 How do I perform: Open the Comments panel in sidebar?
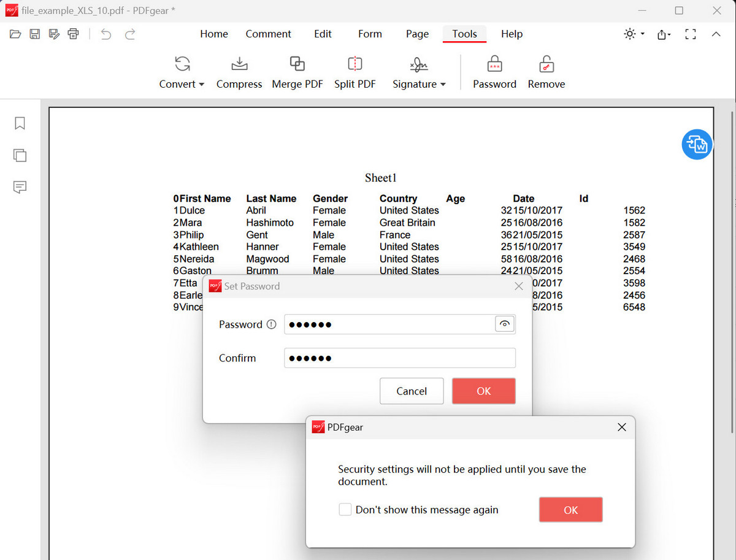click(x=20, y=187)
